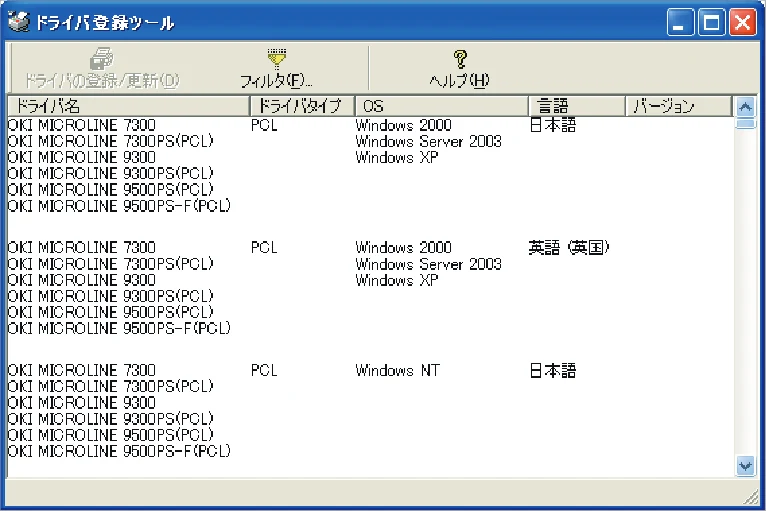
Task: Select OKI MICROLINE 7300PS(PCL) in the Windows NT group
Action: pos(111,386)
